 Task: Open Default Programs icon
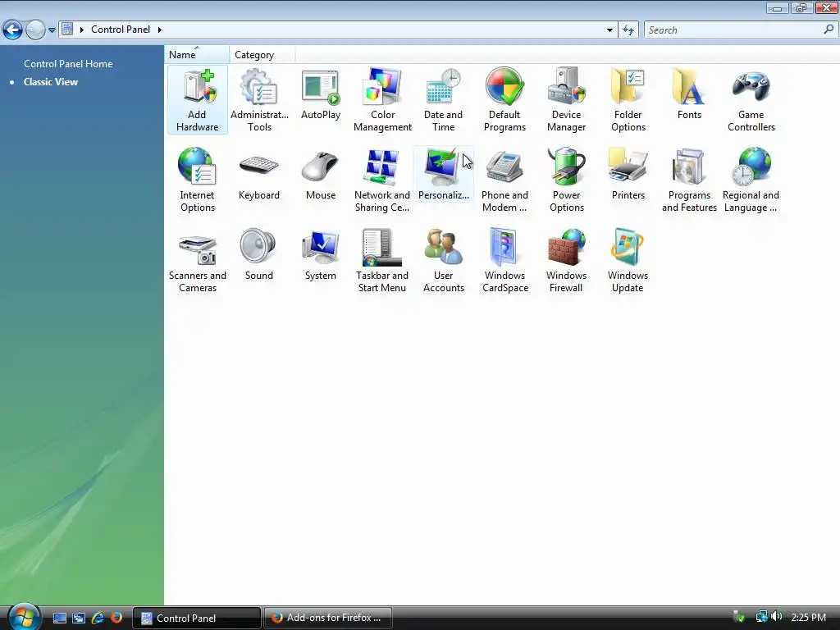(x=504, y=100)
